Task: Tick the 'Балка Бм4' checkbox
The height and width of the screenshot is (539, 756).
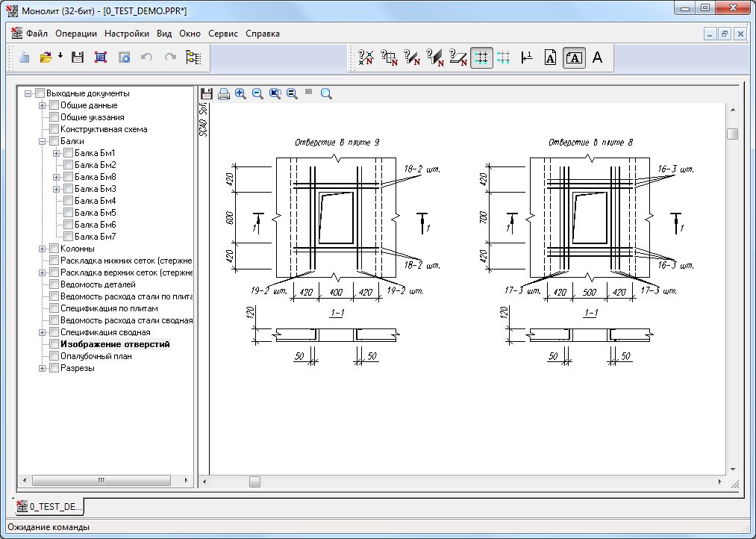Action: click(x=68, y=201)
